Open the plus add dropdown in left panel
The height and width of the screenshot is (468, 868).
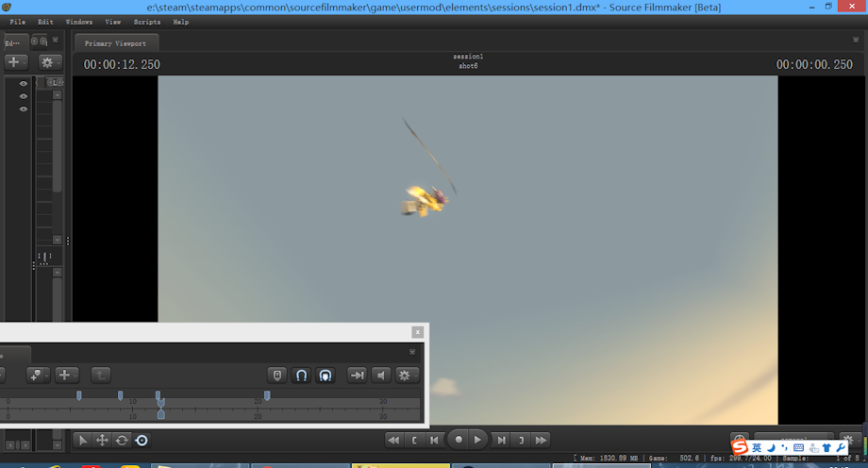pos(16,62)
